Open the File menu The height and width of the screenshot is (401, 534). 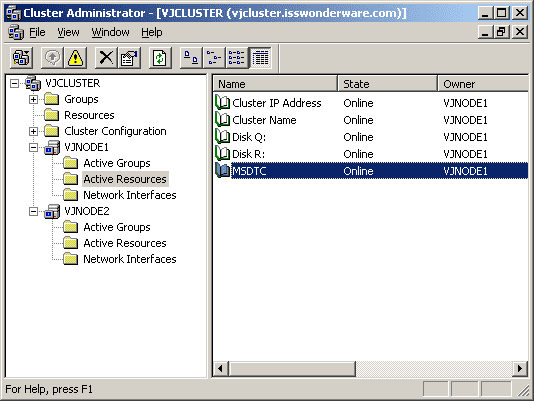37,32
